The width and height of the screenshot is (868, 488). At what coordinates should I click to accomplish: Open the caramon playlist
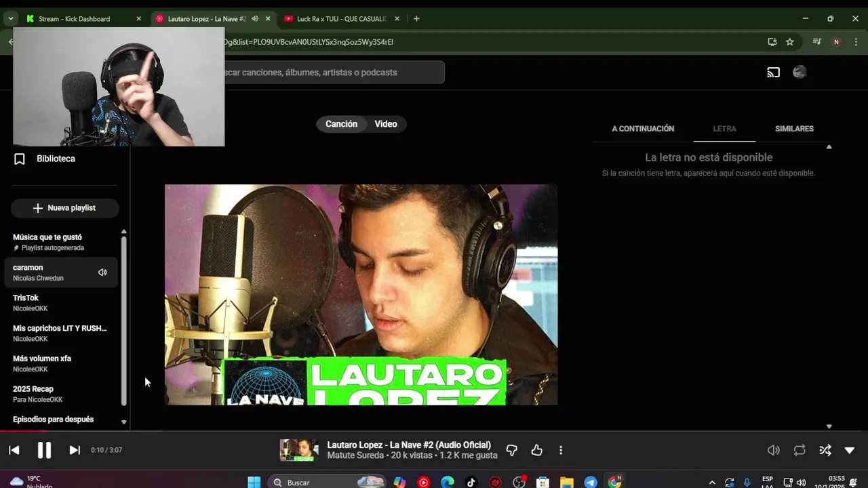[x=61, y=272]
